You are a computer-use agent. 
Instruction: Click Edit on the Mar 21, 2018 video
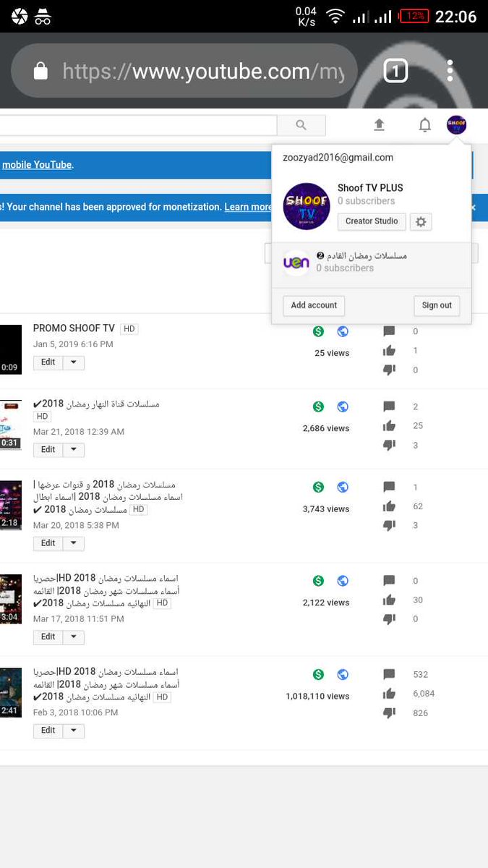pyautogui.click(x=48, y=450)
